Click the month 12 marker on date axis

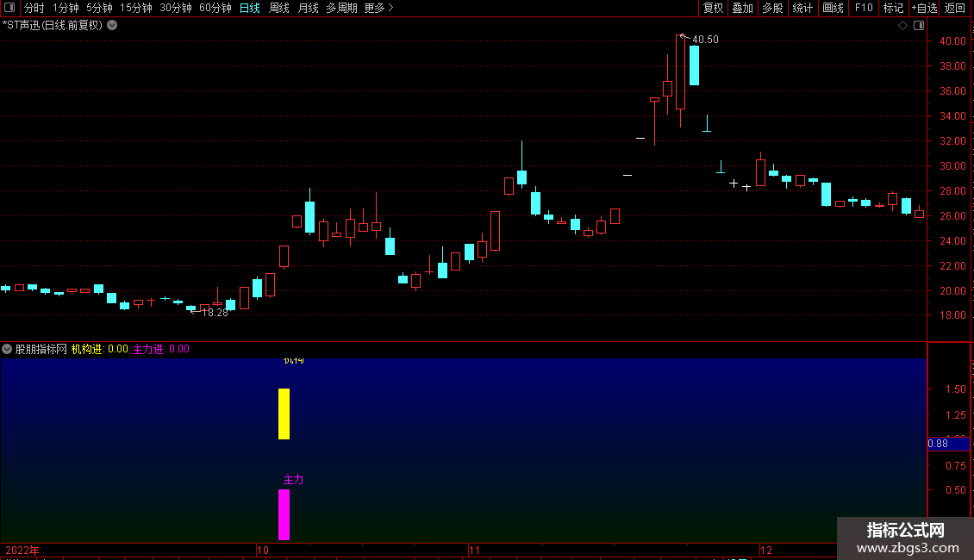pyautogui.click(x=766, y=551)
